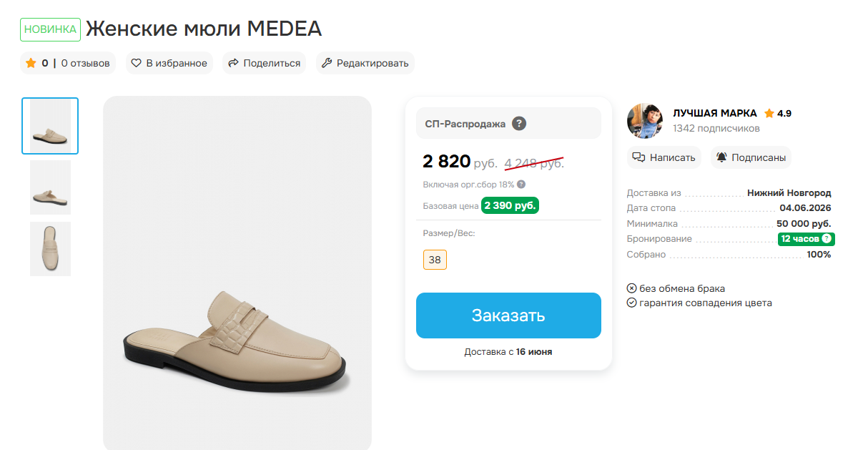The width and height of the screenshot is (868, 450).
Task: Click the wrench edit icon
Action: [x=327, y=63]
